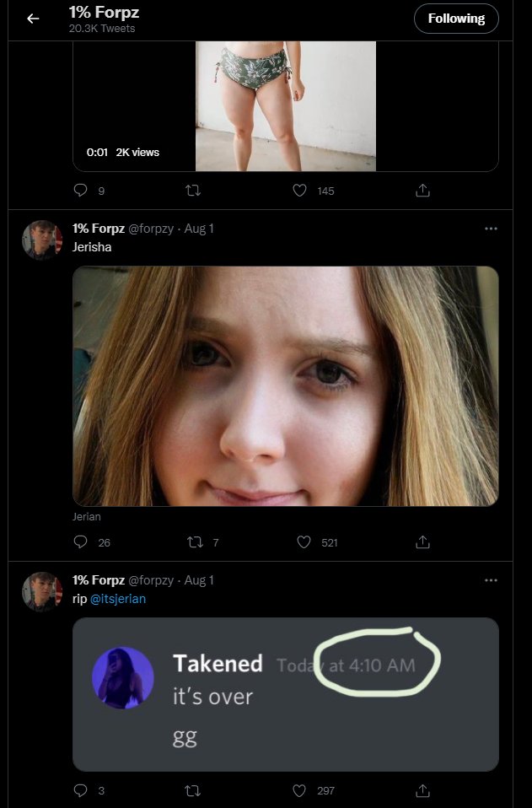Click the Aug 1 timestamp on Jerisha tweet
Viewport: 532px width, 808px height.
199,229
